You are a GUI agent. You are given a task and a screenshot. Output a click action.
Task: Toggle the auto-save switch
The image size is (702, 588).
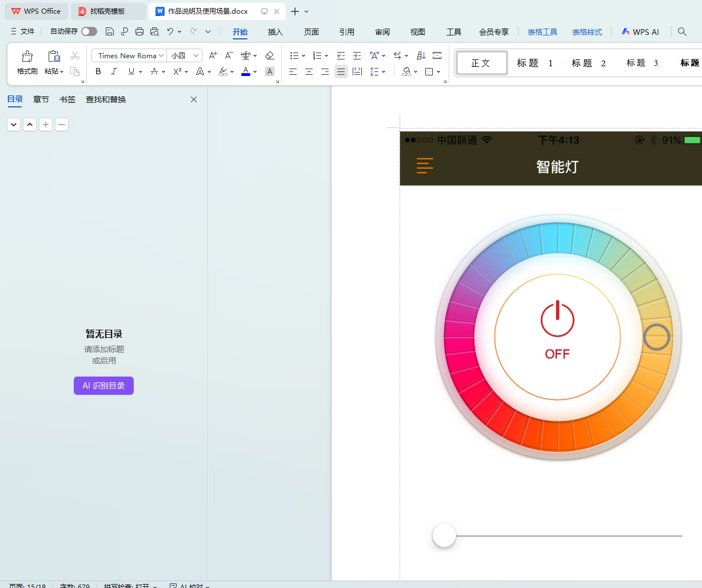point(89,31)
